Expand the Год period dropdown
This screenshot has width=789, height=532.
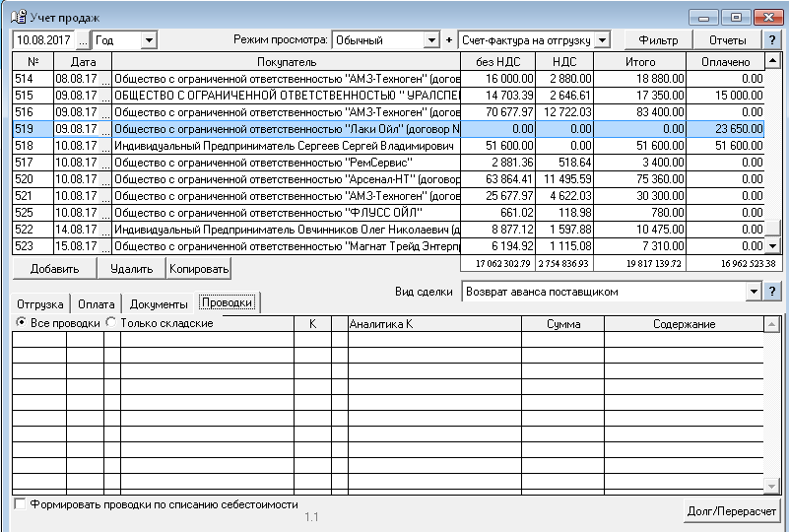(x=149, y=40)
